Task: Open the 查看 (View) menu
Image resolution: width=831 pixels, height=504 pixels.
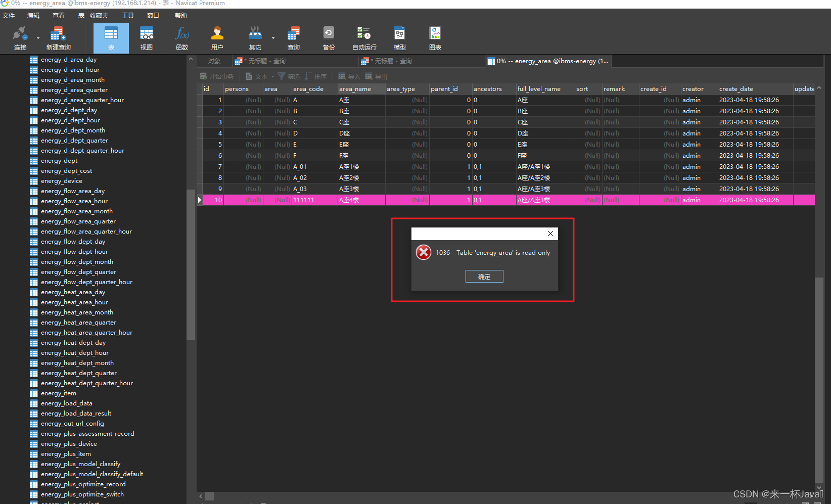Action: pos(59,16)
